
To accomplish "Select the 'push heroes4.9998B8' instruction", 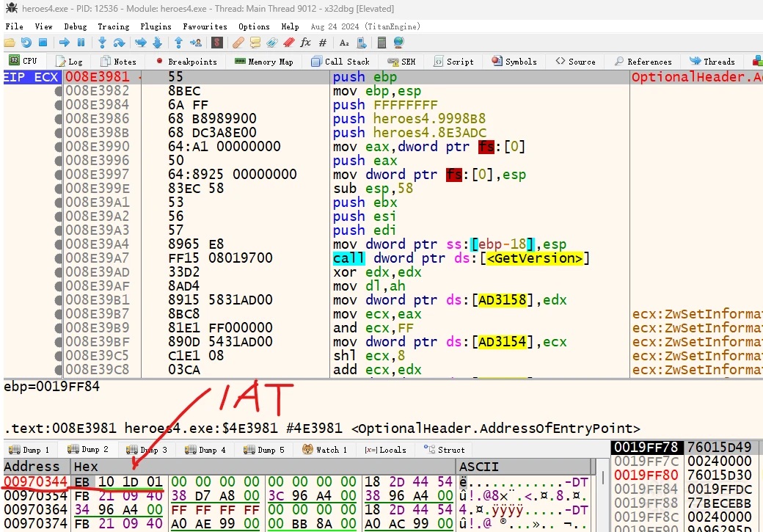I will pyautogui.click(x=409, y=119).
